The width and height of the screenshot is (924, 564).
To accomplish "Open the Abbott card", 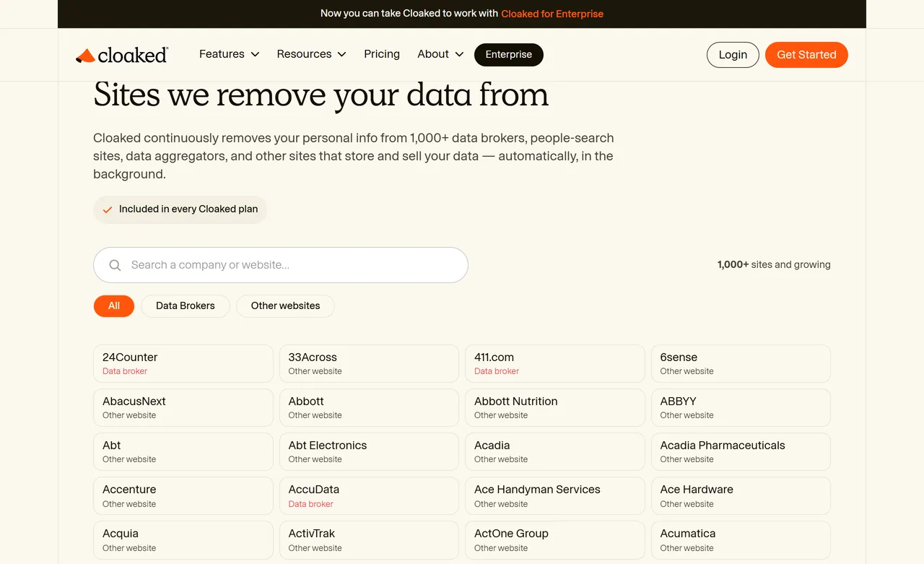I will pyautogui.click(x=369, y=407).
